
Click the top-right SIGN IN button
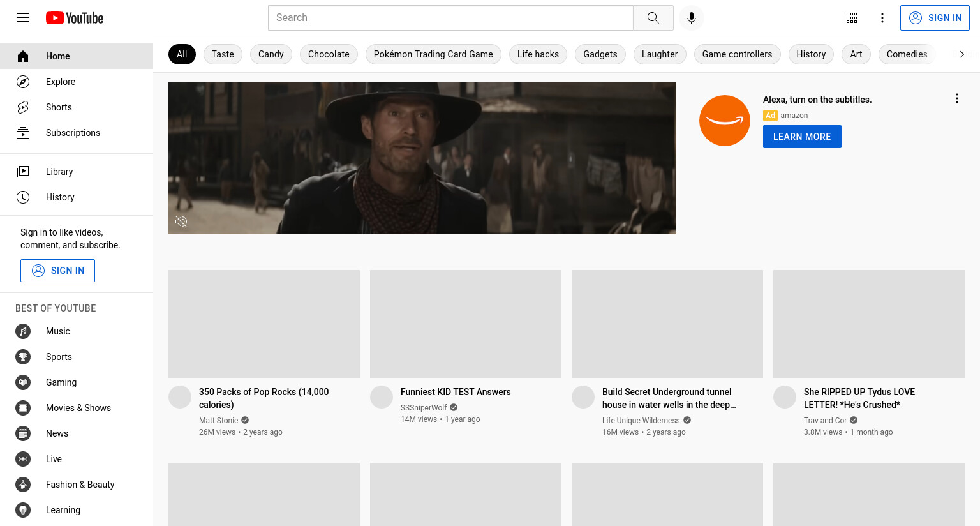click(935, 18)
